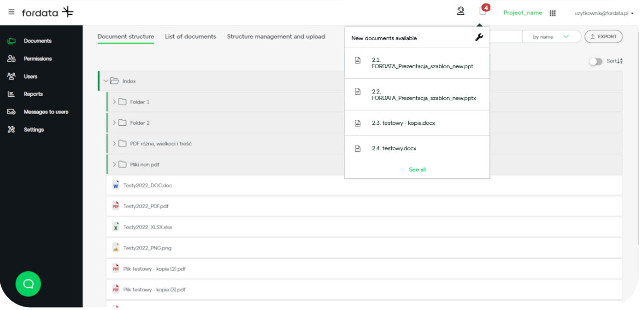Screen dimensions: 644x310
Task: Open Messages to users in sidebar
Action: coord(46,112)
